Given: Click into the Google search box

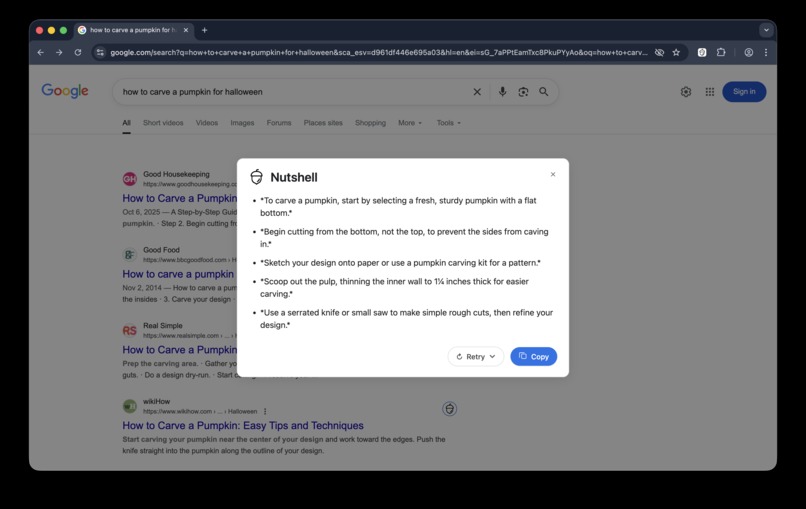Looking at the screenshot, I should tap(293, 92).
